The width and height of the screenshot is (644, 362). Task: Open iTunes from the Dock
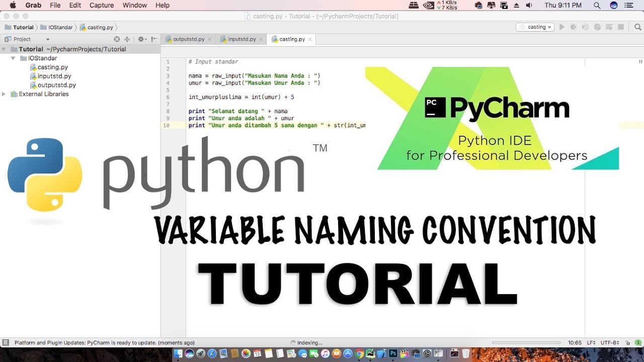point(325,354)
